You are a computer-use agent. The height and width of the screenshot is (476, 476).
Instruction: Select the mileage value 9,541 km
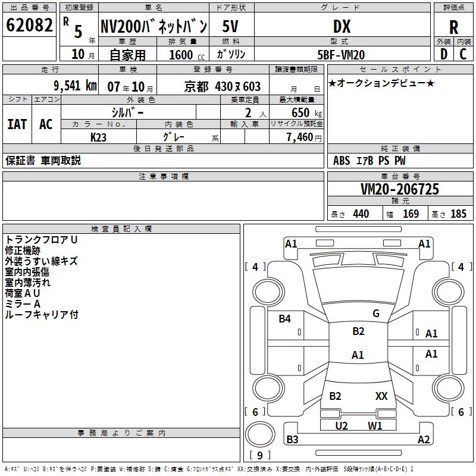pyautogui.click(x=76, y=86)
